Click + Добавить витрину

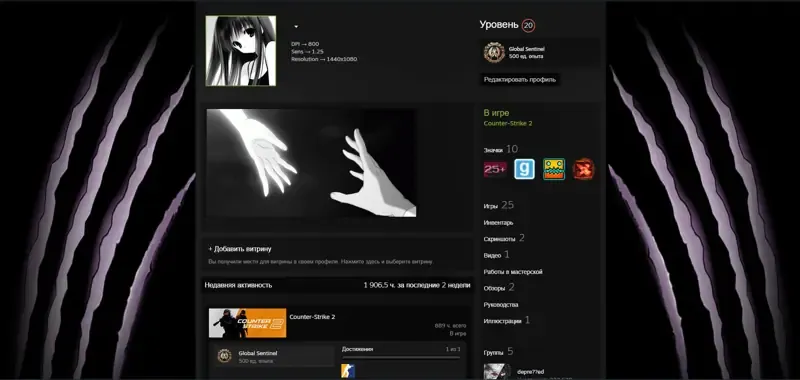(240, 249)
